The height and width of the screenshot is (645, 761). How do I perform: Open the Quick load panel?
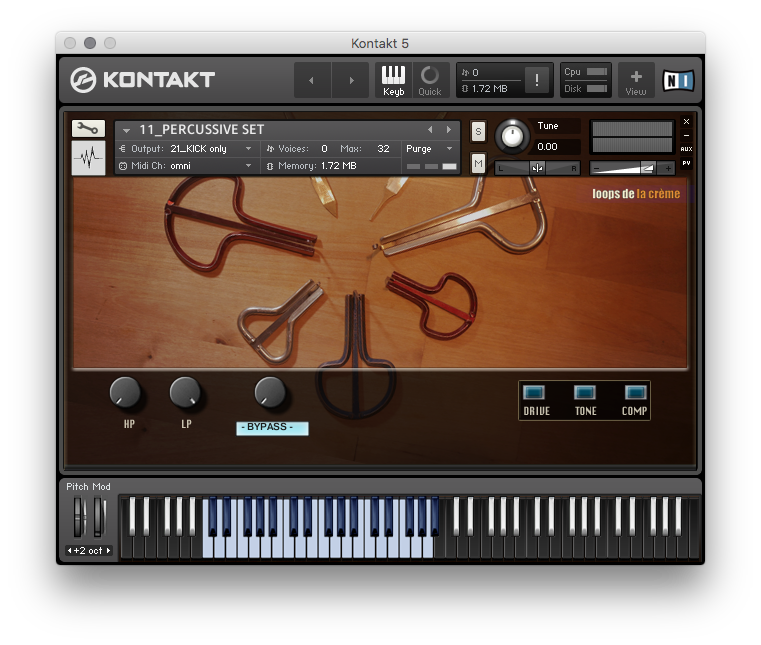[x=430, y=81]
